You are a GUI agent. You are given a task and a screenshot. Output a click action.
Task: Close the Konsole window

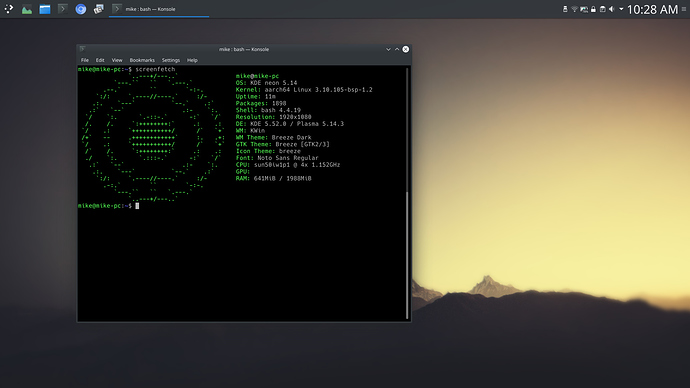(406, 49)
